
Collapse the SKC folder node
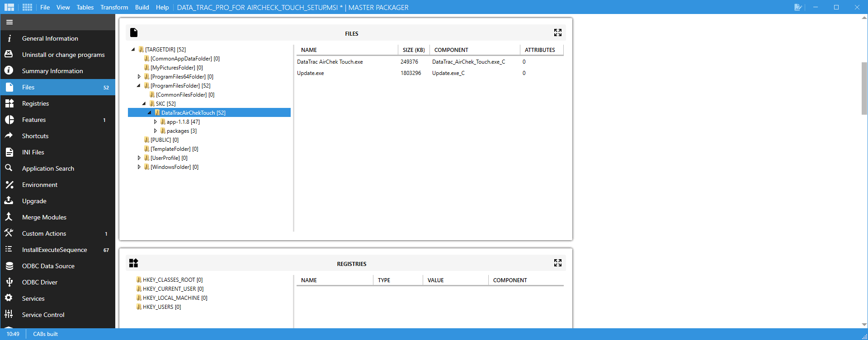tap(144, 104)
